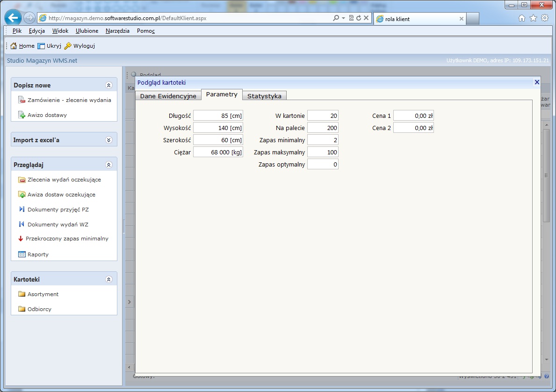
Task: Click the Raporty table icon
Action: pos(22,254)
